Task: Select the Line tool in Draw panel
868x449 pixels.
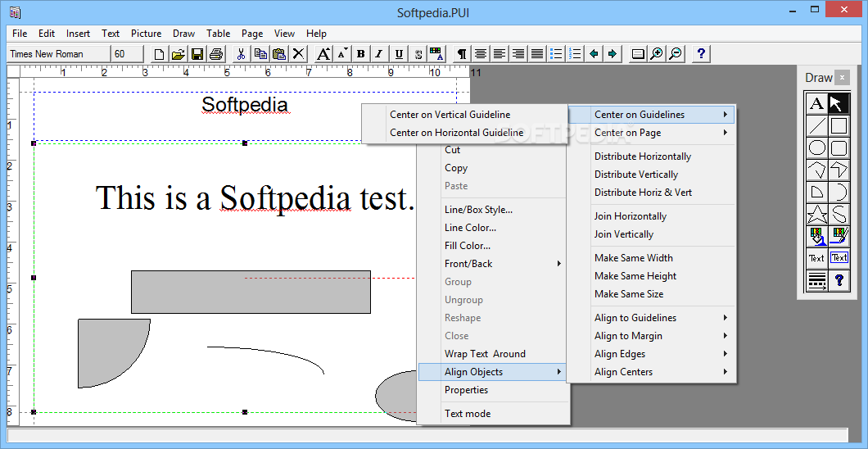Action: pyautogui.click(x=816, y=125)
